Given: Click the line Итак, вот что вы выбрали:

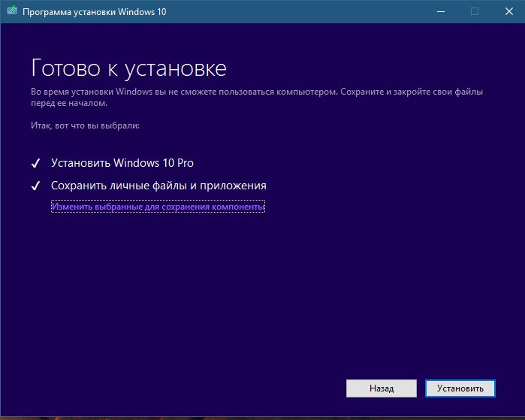Looking at the screenshot, I should pos(85,125).
